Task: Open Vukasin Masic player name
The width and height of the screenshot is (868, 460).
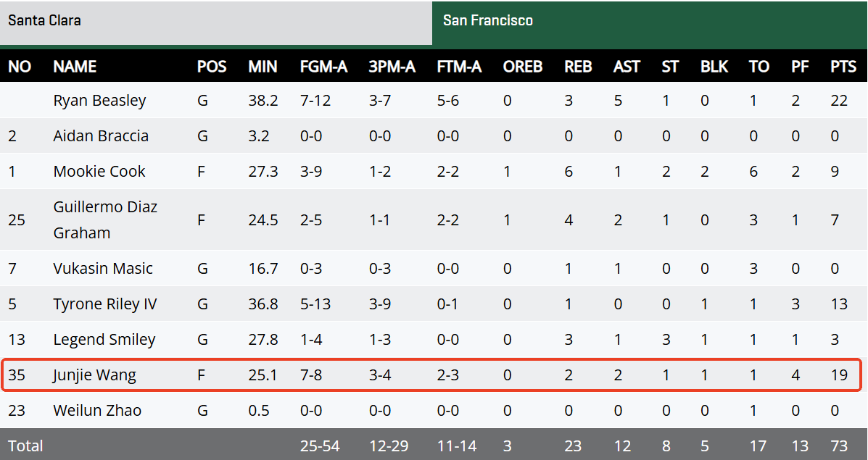Action: (x=103, y=269)
